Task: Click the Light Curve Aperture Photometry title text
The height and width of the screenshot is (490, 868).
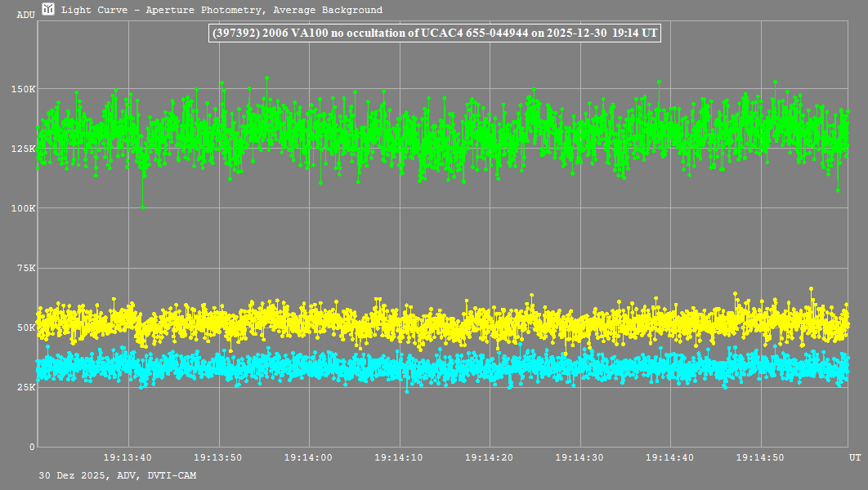Action: point(221,11)
